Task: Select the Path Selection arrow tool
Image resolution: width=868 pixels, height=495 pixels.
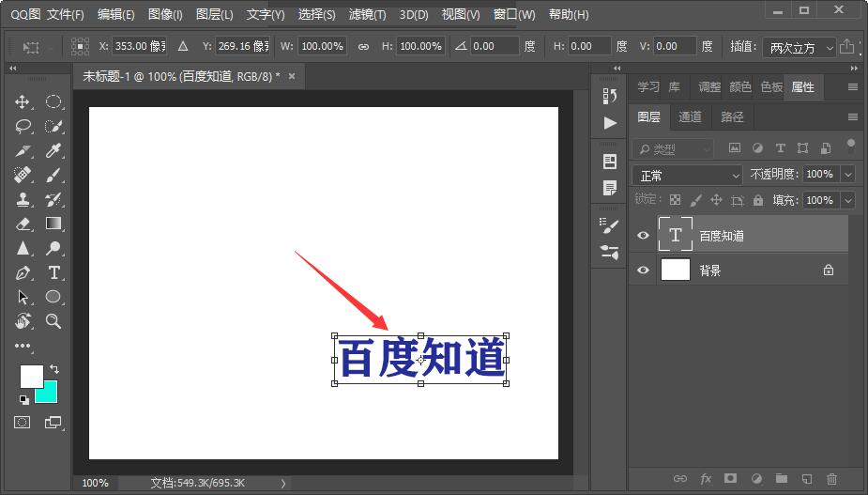Action: pyautogui.click(x=23, y=297)
